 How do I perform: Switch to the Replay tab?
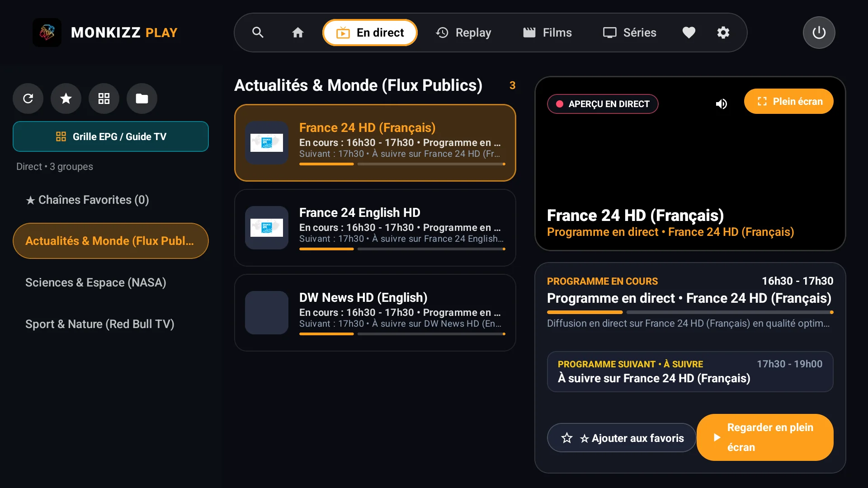point(463,33)
